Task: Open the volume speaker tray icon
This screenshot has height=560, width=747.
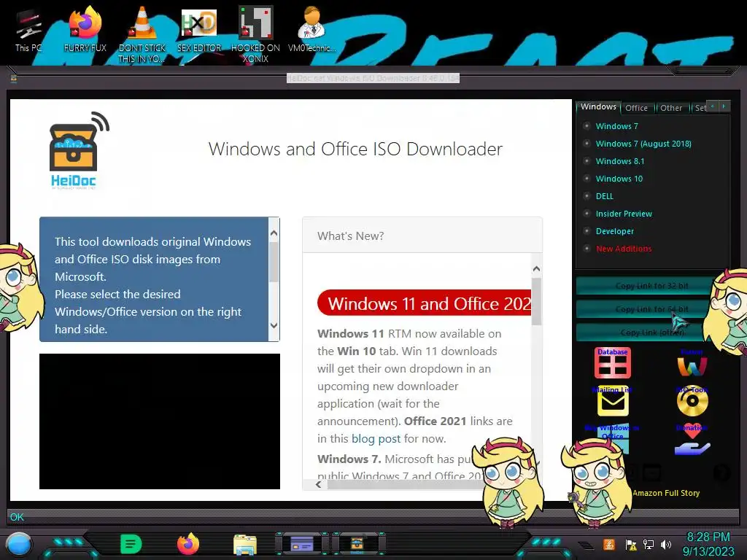Action: [666, 544]
